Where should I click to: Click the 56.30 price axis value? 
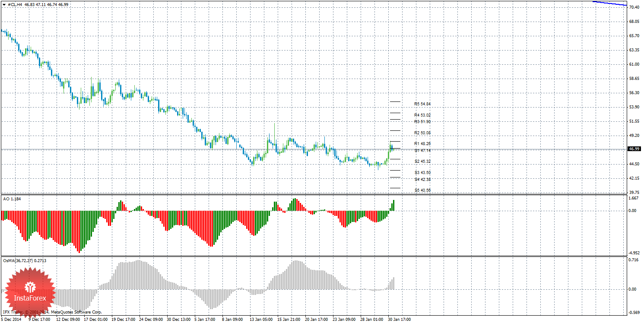click(x=634, y=93)
